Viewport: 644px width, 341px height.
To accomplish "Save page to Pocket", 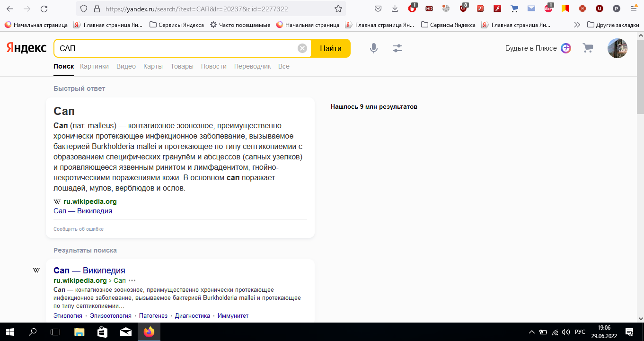I will click(x=378, y=9).
